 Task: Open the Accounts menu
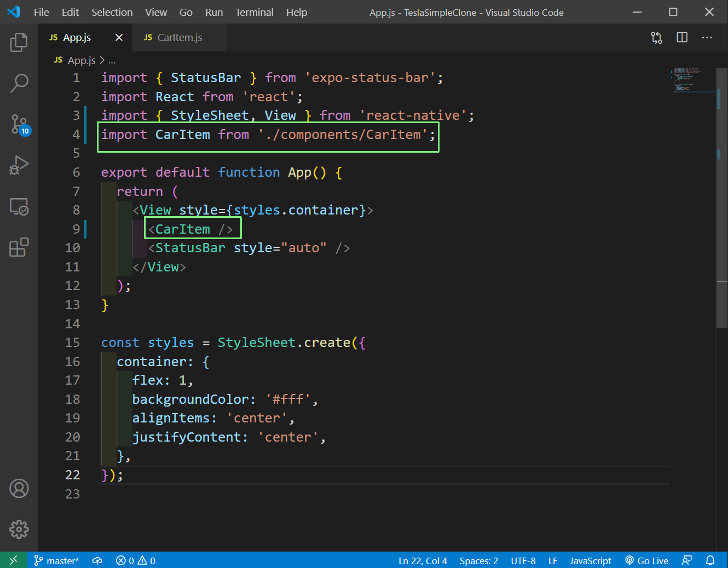[19, 488]
